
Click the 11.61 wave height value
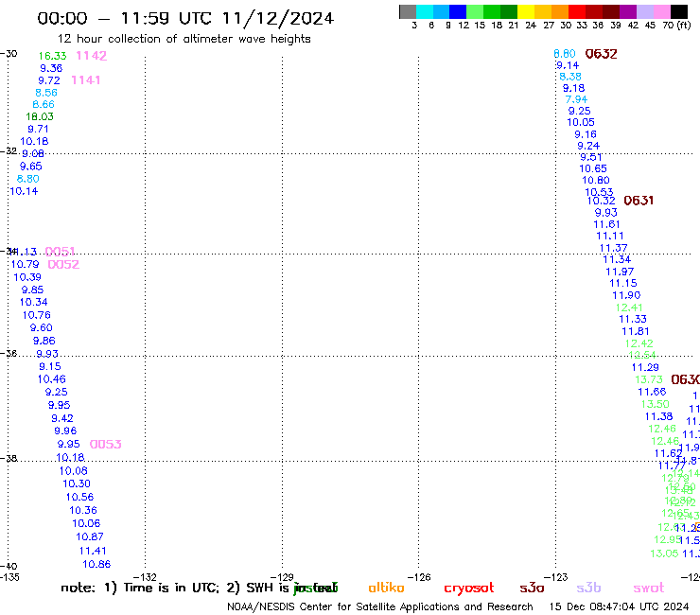tap(606, 224)
